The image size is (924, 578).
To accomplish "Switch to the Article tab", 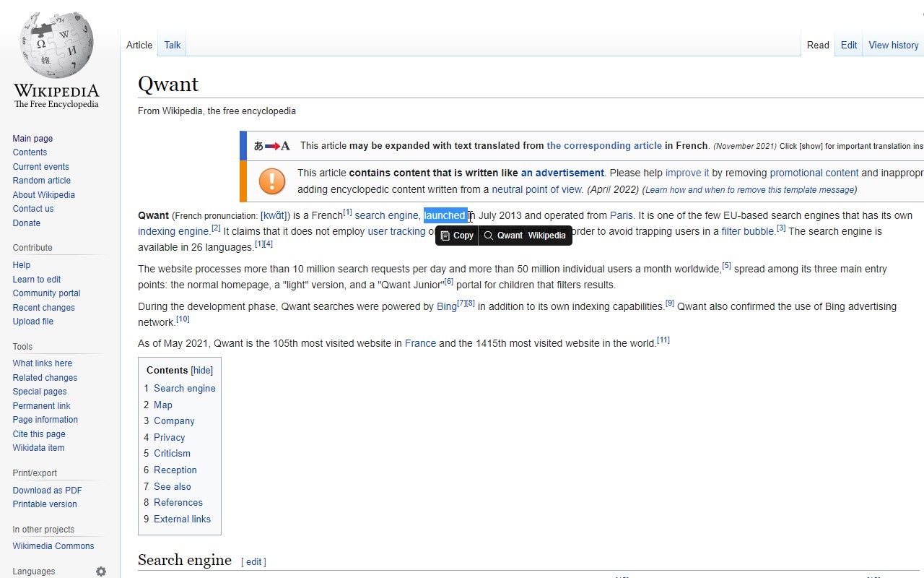I will [139, 45].
